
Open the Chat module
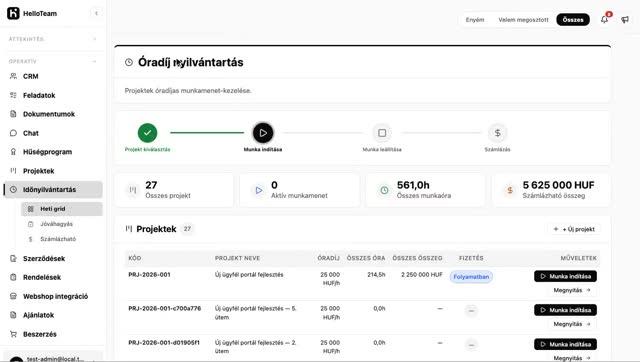[x=53, y=133]
